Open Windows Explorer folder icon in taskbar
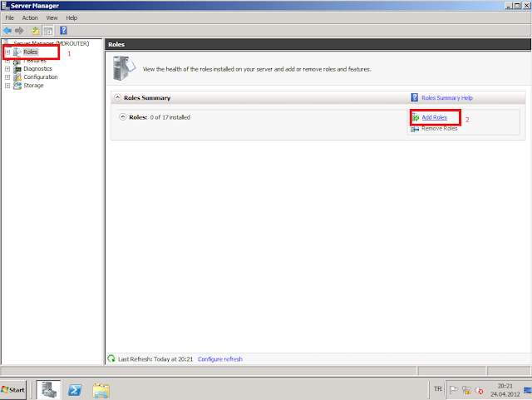This screenshot has width=532, height=400. (101, 389)
